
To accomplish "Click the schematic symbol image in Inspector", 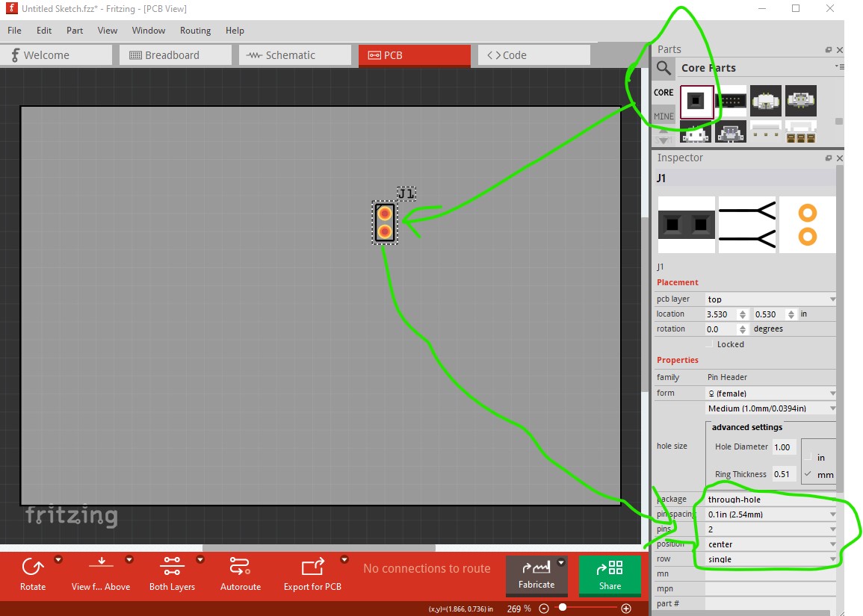I will [747, 225].
